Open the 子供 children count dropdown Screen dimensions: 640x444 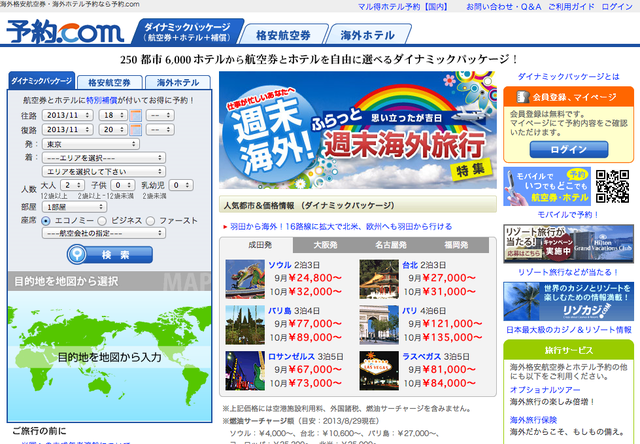(122, 185)
